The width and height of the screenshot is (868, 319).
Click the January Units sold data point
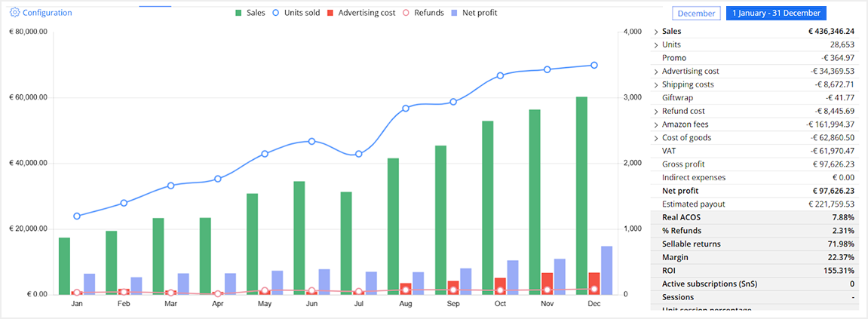click(77, 216)
